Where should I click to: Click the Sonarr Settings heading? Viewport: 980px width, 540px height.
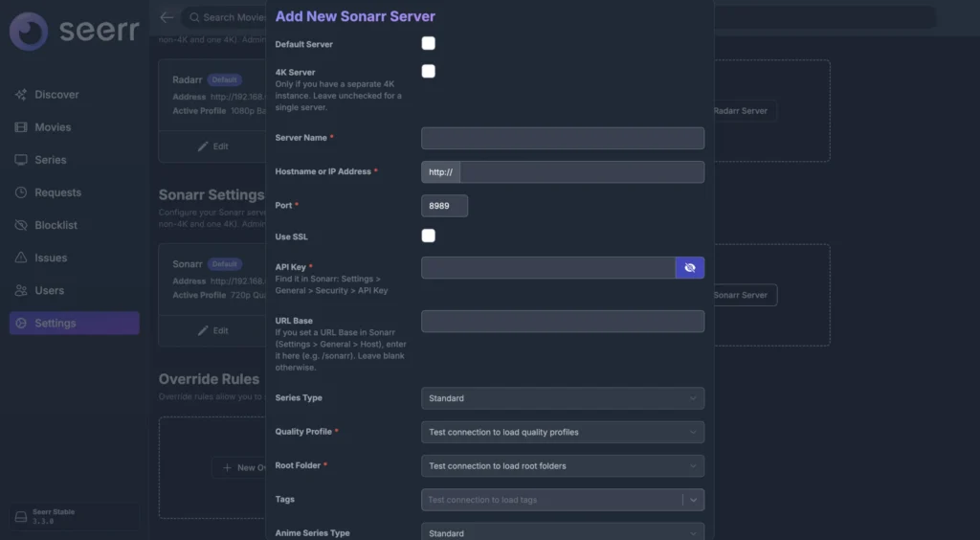212,194
